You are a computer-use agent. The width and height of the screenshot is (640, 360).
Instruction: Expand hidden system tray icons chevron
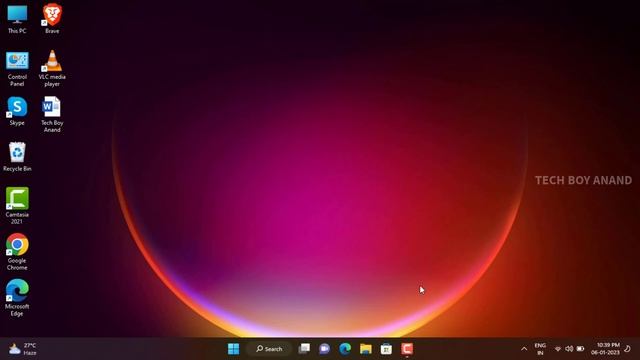point(524,349)
